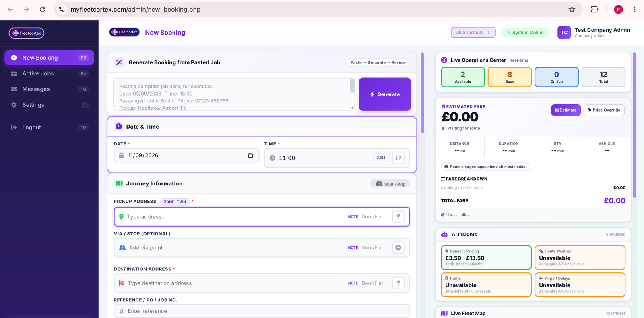Open the Test Company Admin account menu
The width and height of the screenshot is (644, 318).
tap(594, 33)
